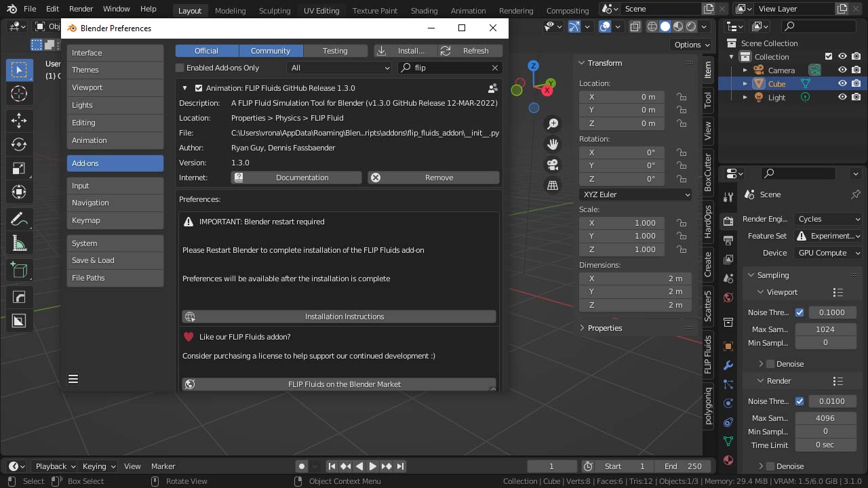Jump to the start frame playback button
Image resolution: width=868 pixels, height=488 pixels.
click(332, 466)
